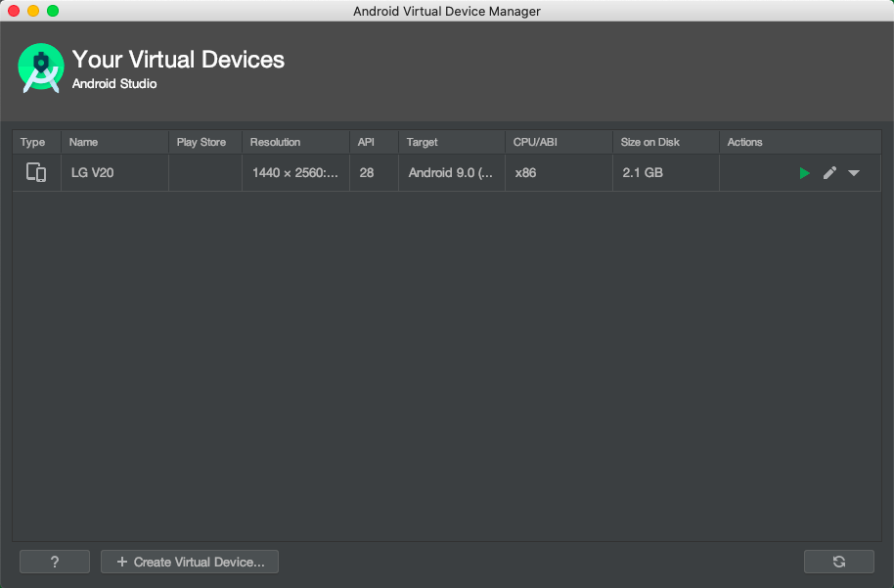
Task: Sort by the API column header
Action: (x=374, y=142)
